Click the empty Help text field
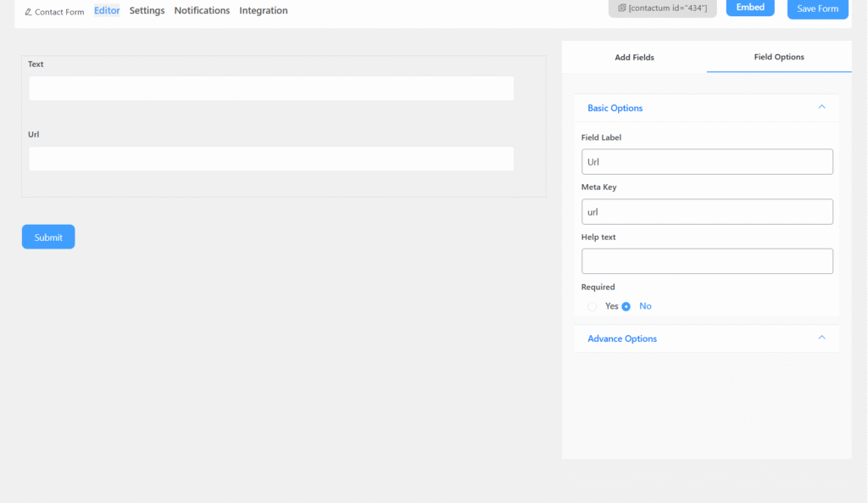The width and height of the screenshot is (868, 503). click(707, 261)
